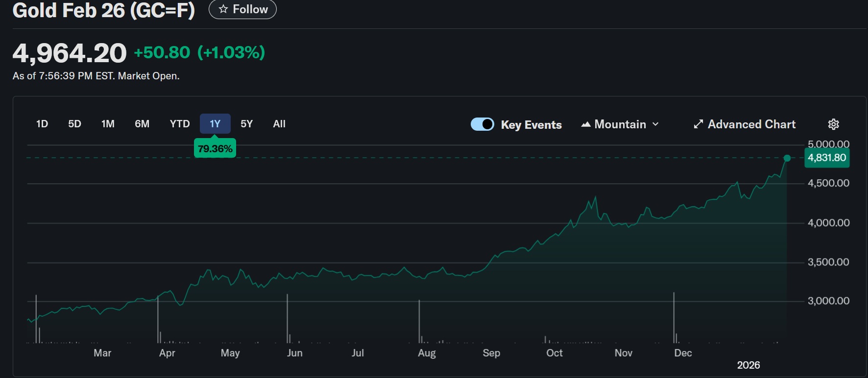
Task: Open the Advanced Chart view
Action: [x=745, y=124]
